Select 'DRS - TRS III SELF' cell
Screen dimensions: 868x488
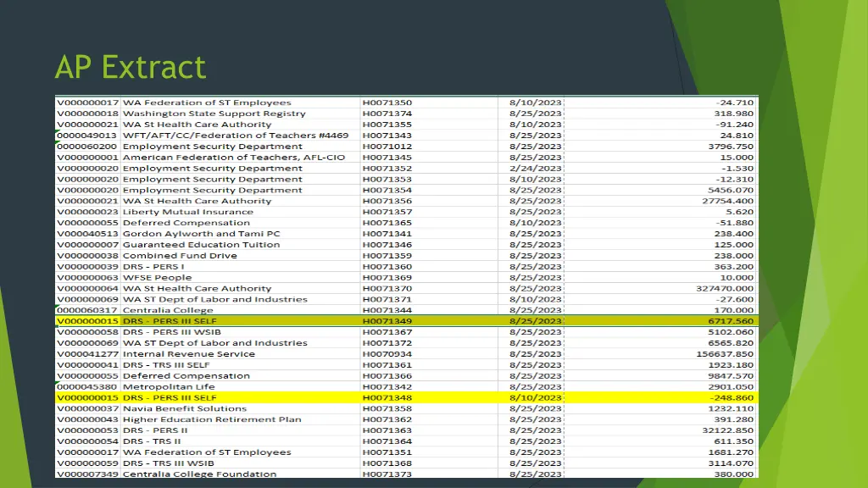pyautogui.click(x=166, y=365)
